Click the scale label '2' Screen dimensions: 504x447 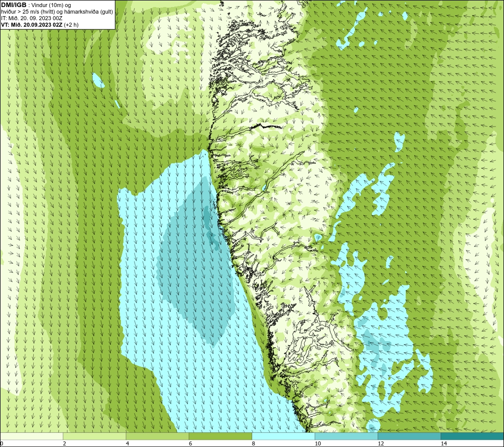pyautogui.click(x=65, y=443)
